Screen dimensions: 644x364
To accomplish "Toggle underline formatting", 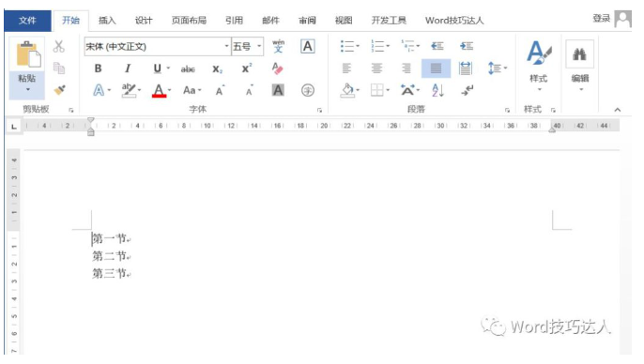I will point(158,68).
